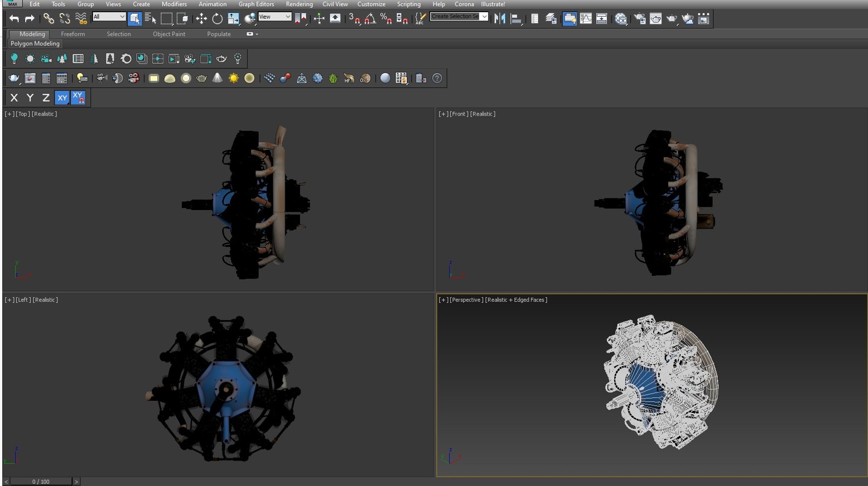This screenshot has height=486, width=868.
Task: Choose the Select Object tool
Action: (x=135, y=19)
